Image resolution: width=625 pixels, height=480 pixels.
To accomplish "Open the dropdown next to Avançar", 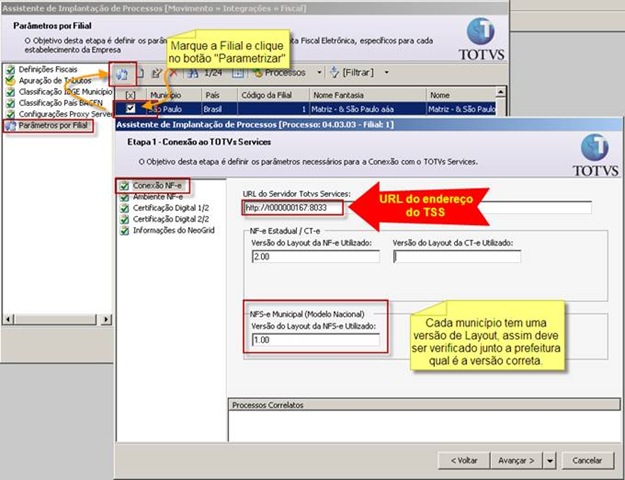I will click(x=550, y=461).
